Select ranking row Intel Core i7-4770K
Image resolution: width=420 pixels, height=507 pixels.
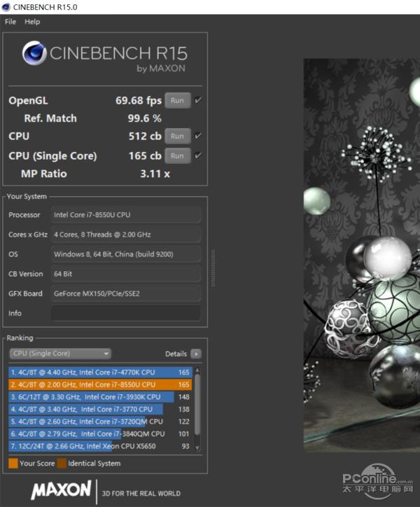tap(100, 373)
